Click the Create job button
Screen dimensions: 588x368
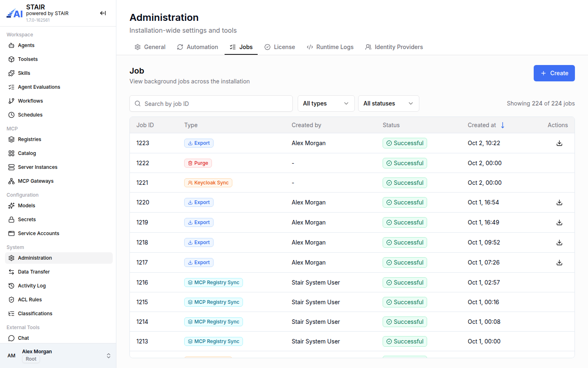tap(554, 73)
